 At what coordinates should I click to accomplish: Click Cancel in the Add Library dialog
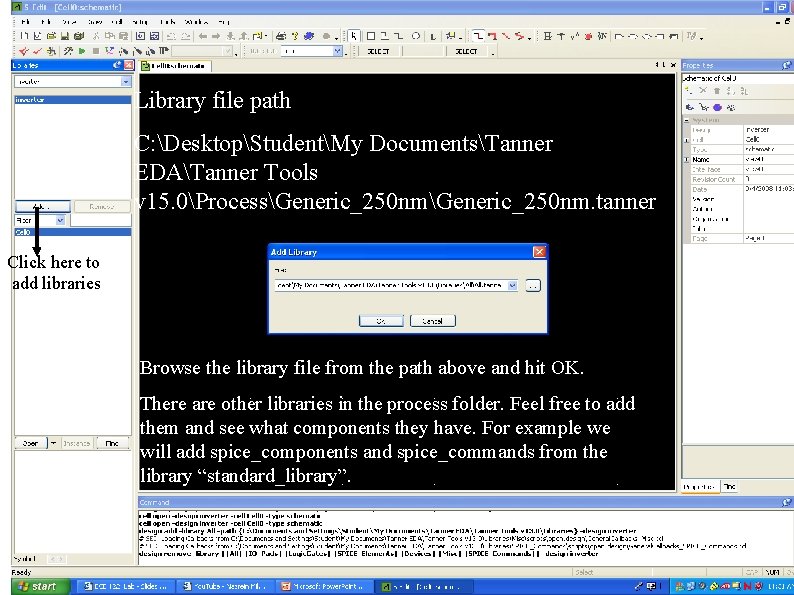[433, 321]
